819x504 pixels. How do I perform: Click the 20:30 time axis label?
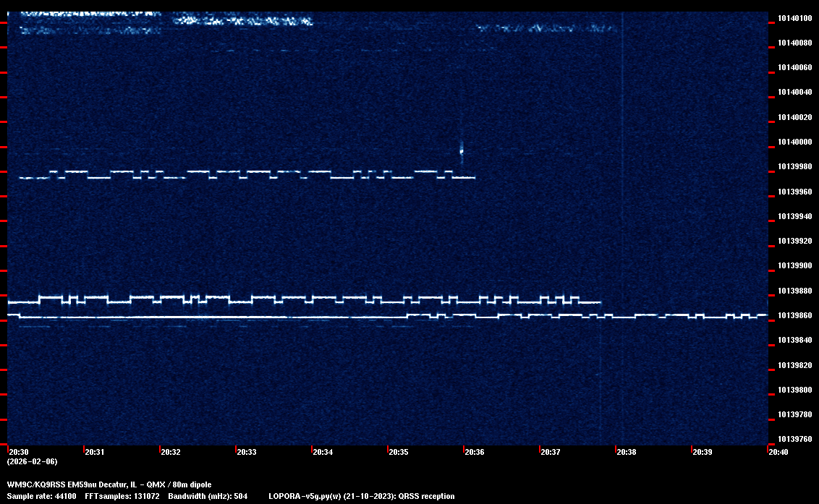point(19,452)
